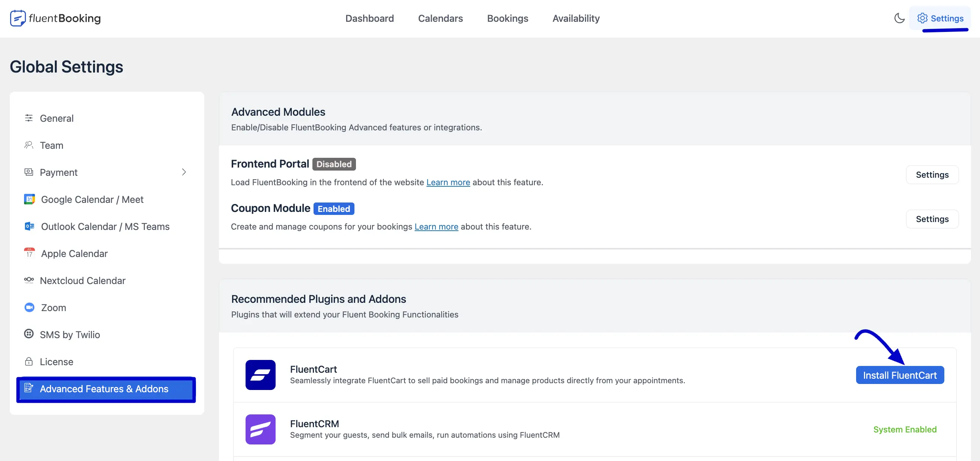Screen dimensions: 980x461
Task: Select Apple Calendar settings
Action: coord(106,253)
